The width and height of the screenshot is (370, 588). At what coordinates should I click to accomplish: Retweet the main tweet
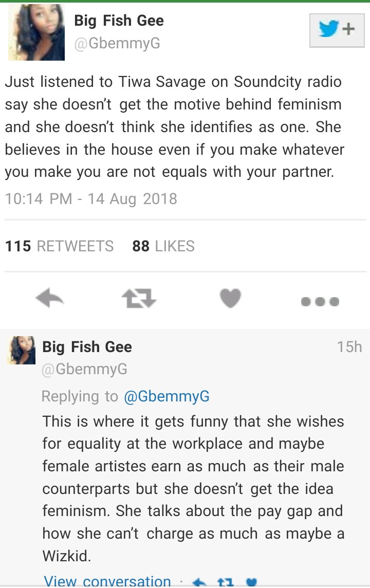click(x=139, y=299)
